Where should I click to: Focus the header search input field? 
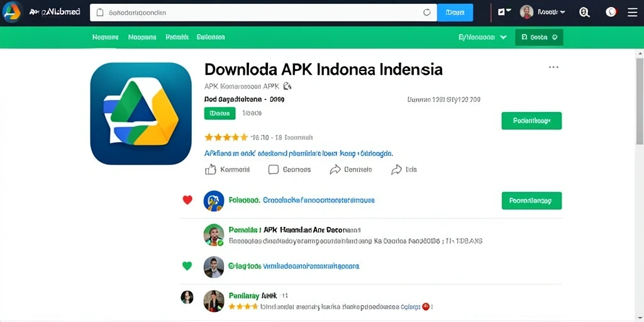click(x=264, y=13)
